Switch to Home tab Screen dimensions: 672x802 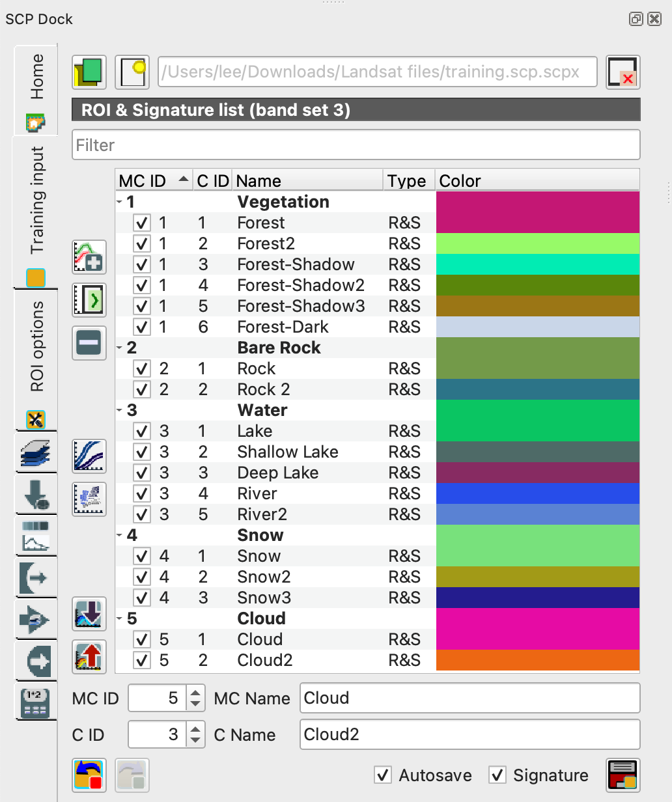(x=35, y=89)
